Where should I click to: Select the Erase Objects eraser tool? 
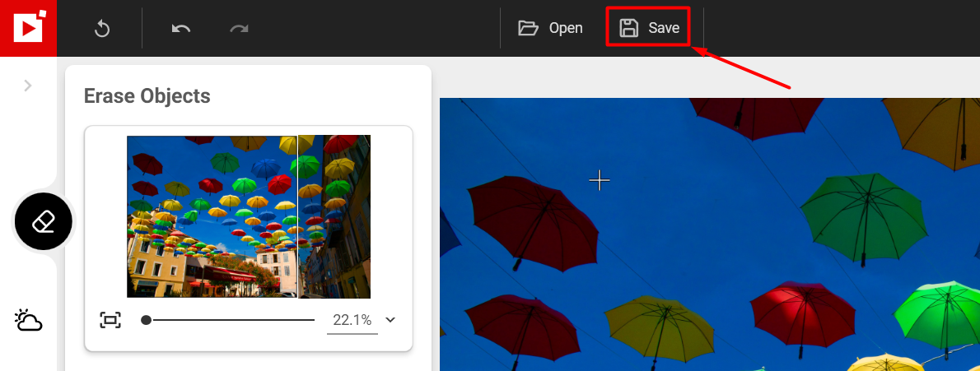[44, 221]
